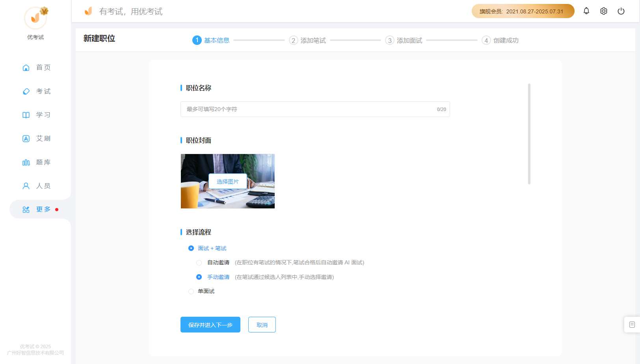Click step 2 circle number
This screenshot has width=640, height=364.
tap(293, 40)
